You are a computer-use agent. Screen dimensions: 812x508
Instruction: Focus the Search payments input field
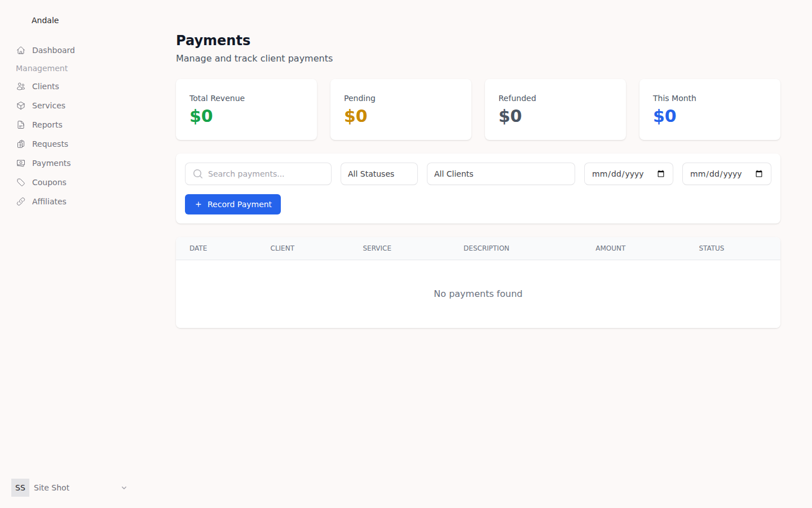pos(258,174)
